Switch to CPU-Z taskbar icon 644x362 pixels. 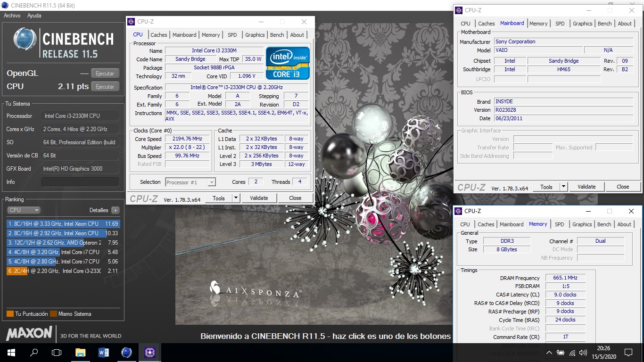point(150,352)
